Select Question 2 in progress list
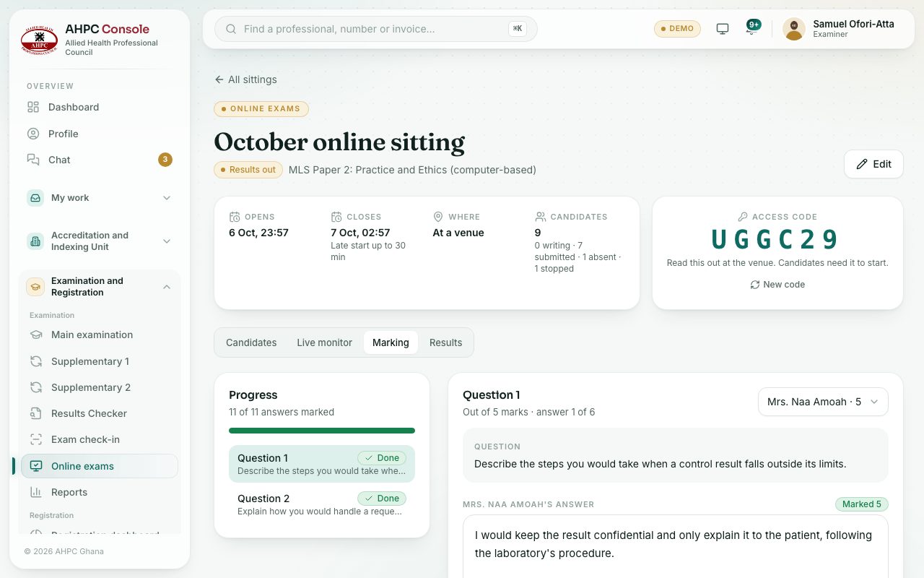 point(322,504)
